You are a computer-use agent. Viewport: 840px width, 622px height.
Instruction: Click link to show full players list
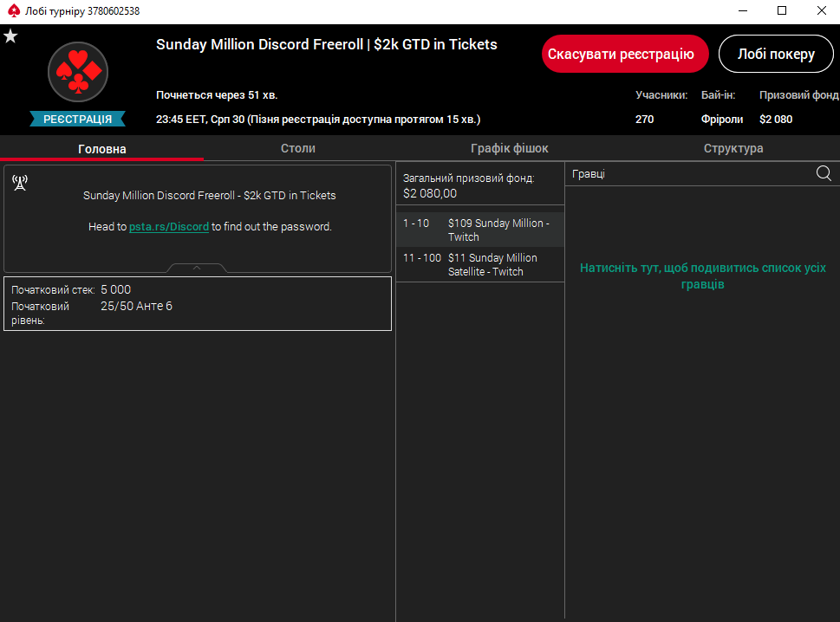coord(702,275)
